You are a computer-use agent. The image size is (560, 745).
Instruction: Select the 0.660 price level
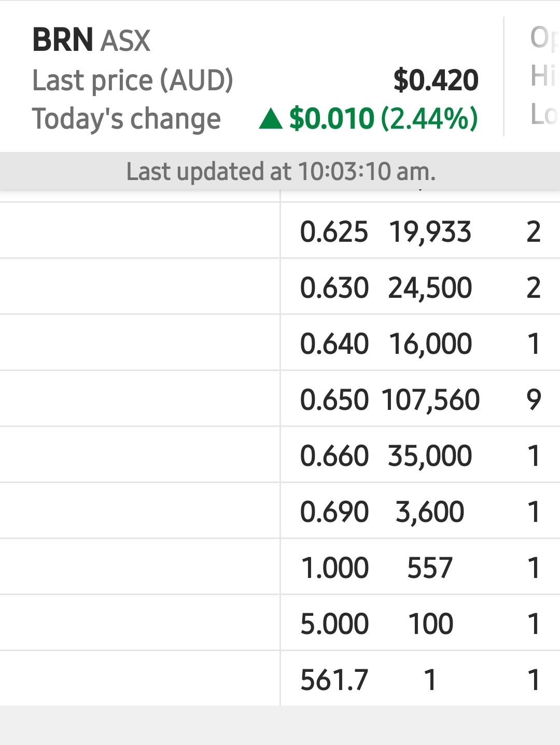(x=334, y=456)
